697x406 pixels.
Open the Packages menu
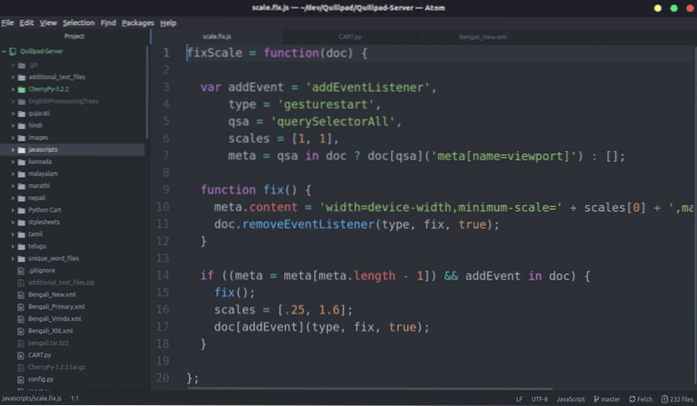pyautogui.click(x=138, y=23)
